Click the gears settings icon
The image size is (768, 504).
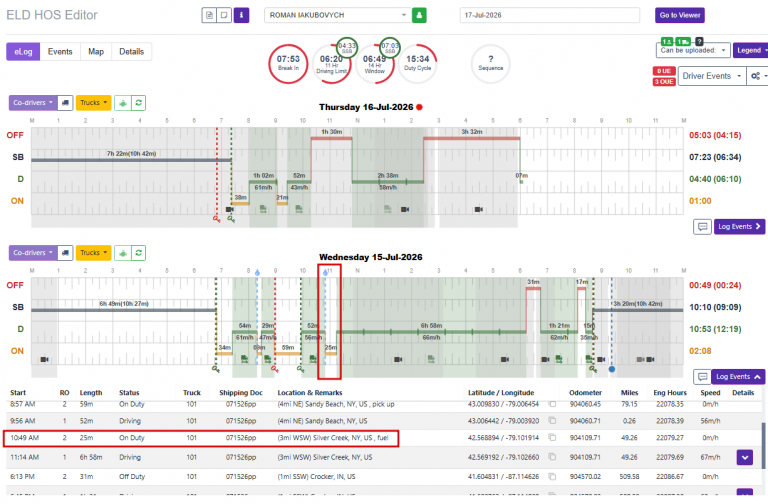(757, 76)
